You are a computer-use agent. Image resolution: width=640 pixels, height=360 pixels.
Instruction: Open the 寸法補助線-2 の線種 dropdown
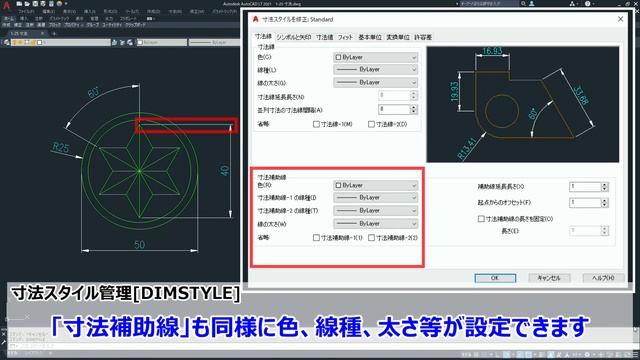376,211
